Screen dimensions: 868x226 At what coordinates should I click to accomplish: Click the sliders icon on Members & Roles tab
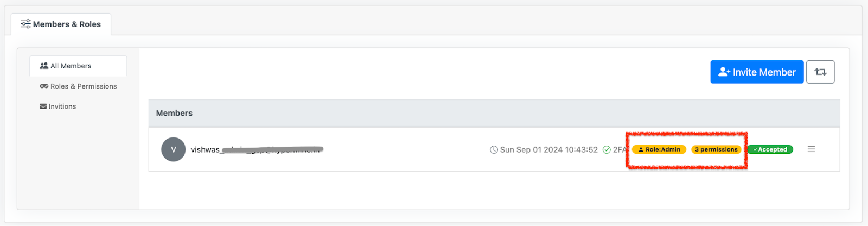pyautogui.click(x=25, y=24)
